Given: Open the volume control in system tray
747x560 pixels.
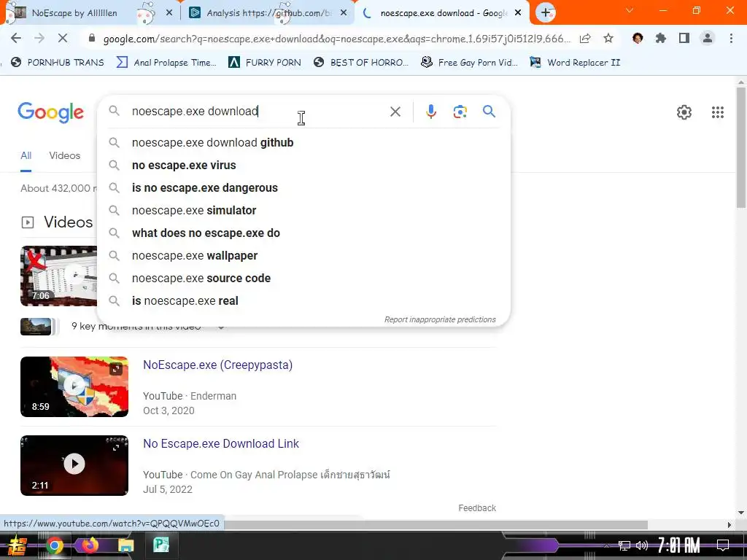Looking at the screenshot, I should click(x=642, y=545).
